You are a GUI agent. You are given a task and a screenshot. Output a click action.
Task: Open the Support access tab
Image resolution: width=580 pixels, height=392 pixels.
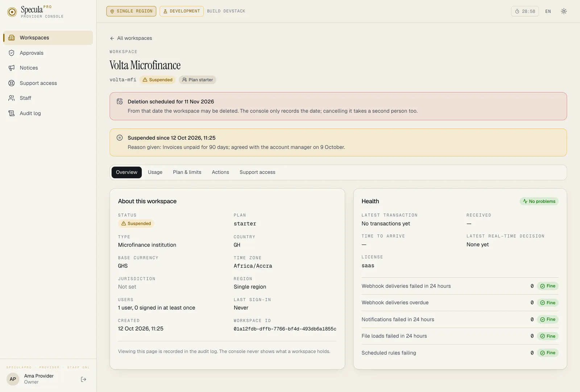[x=257, y=172]
